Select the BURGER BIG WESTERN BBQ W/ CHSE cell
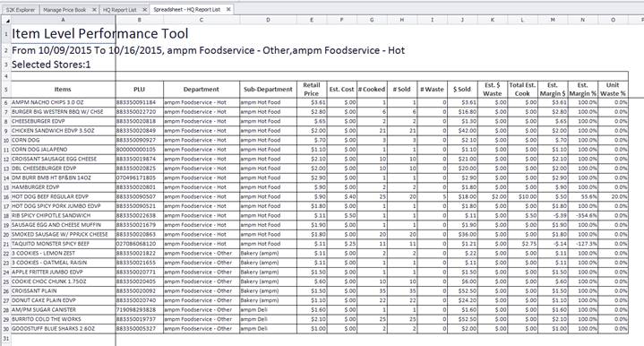Image resolution: width=644 pixels, height=346 pixels. 64,112
